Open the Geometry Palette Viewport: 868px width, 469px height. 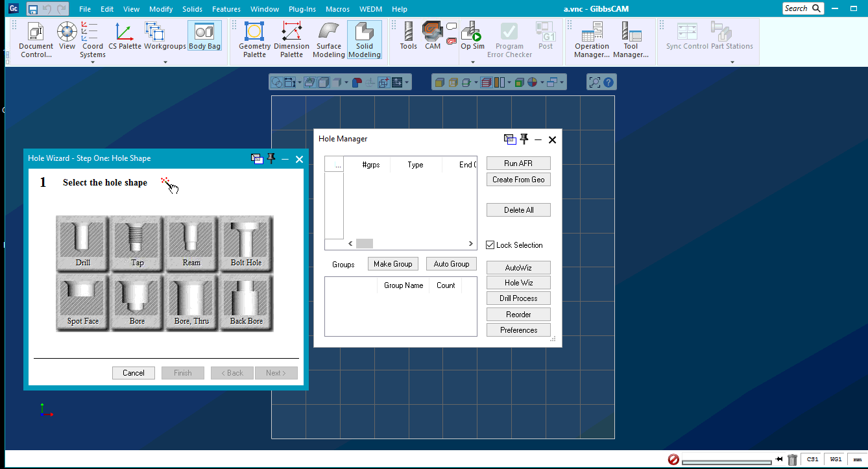click(254, 40)
